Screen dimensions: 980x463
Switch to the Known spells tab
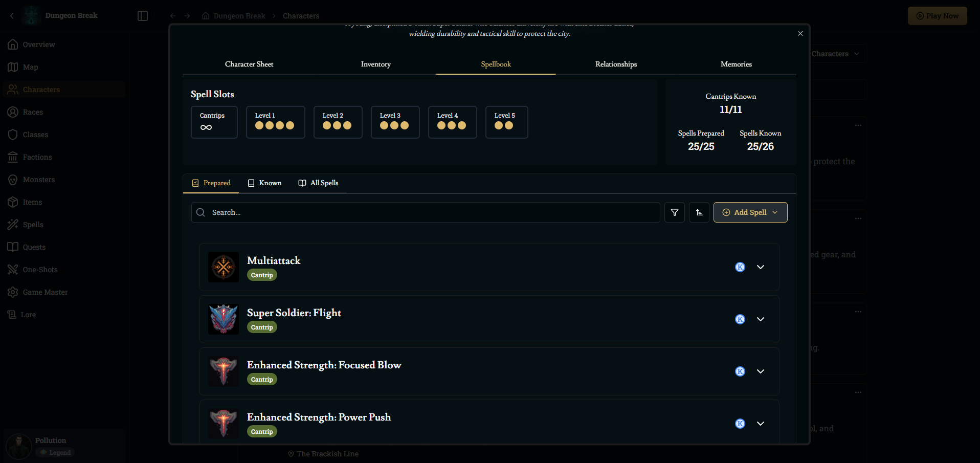pos(264,183)
